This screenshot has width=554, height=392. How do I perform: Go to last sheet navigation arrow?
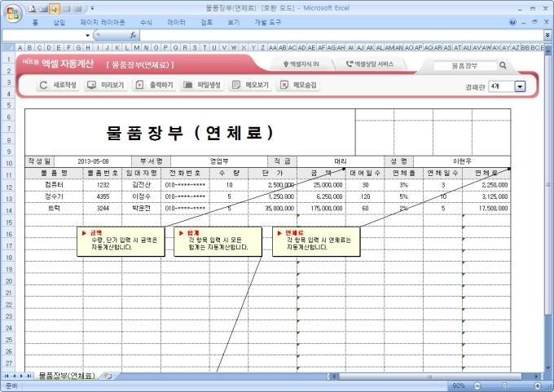pos(29,376)
